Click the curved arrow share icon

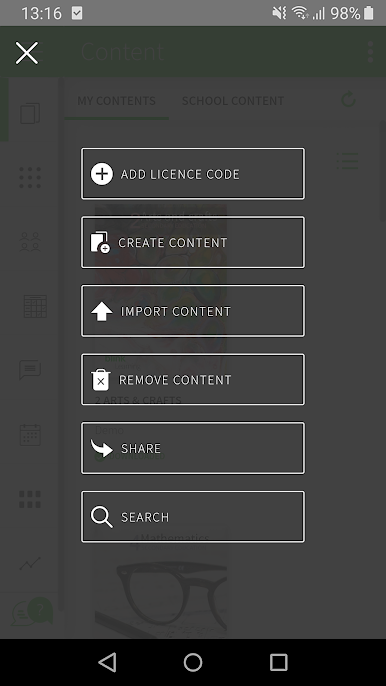pos(102,448)
